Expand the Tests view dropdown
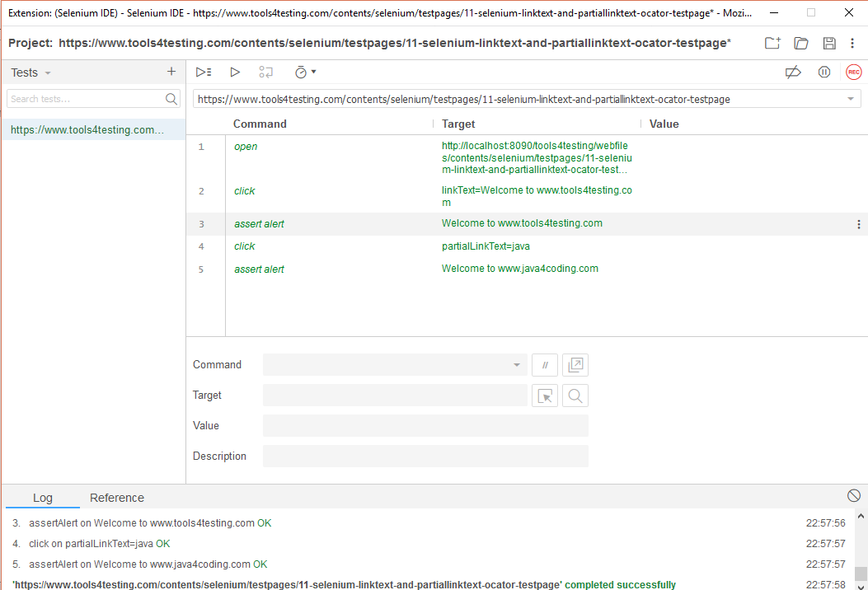 pos(48,73)
